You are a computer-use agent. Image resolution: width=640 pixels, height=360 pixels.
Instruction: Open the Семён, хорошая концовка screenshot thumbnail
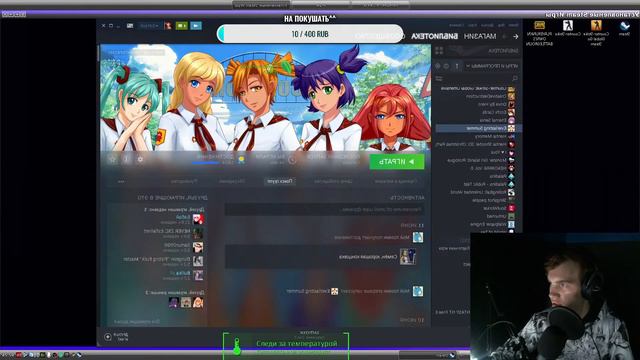(x=407, y=257)
